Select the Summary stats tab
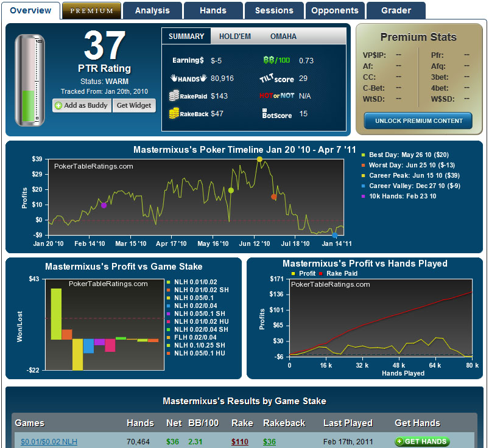The image size is (489, 448). tap(186, 36)
